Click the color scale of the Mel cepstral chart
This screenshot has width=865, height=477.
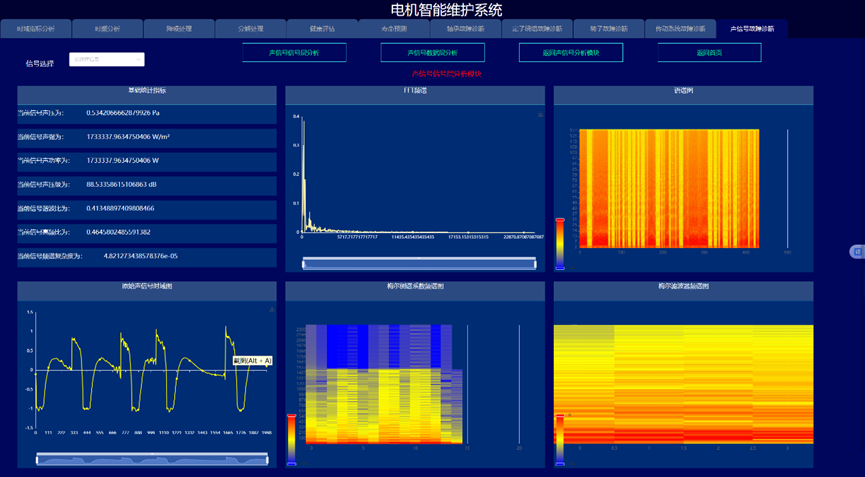tap(292, 440)
